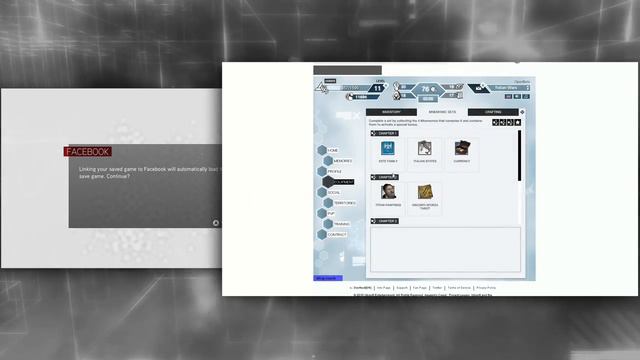
Task: Open the PvP sidebar item
Action: (x=326, y=213)
